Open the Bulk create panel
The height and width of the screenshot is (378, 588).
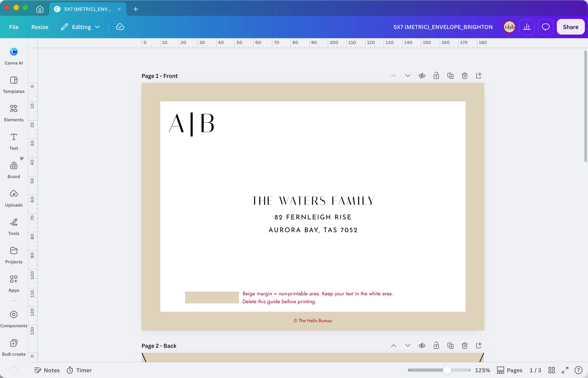(14, 348)
